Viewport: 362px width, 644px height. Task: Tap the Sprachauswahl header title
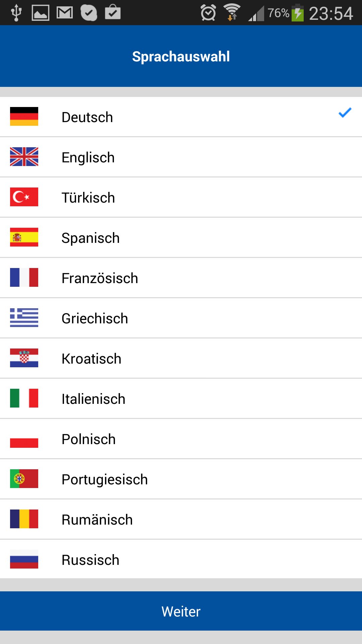[x=181, y=56]
